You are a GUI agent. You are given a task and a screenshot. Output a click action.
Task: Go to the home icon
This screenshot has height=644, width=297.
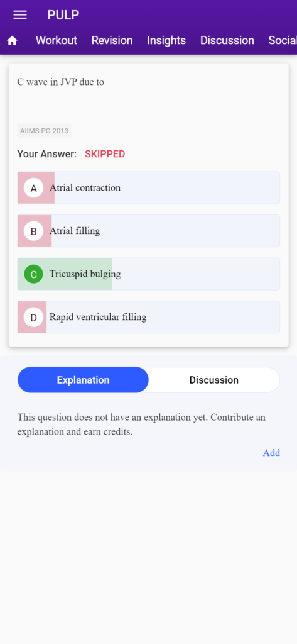tap(13, 41)
